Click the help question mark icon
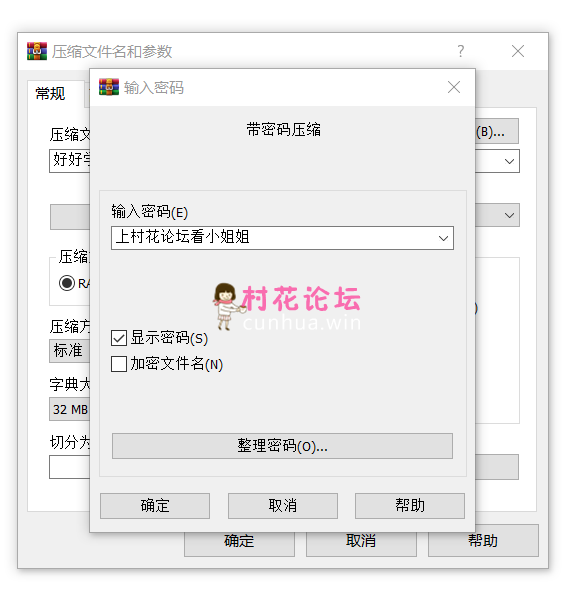The image size is (572, 611). [x=461, y=51]
